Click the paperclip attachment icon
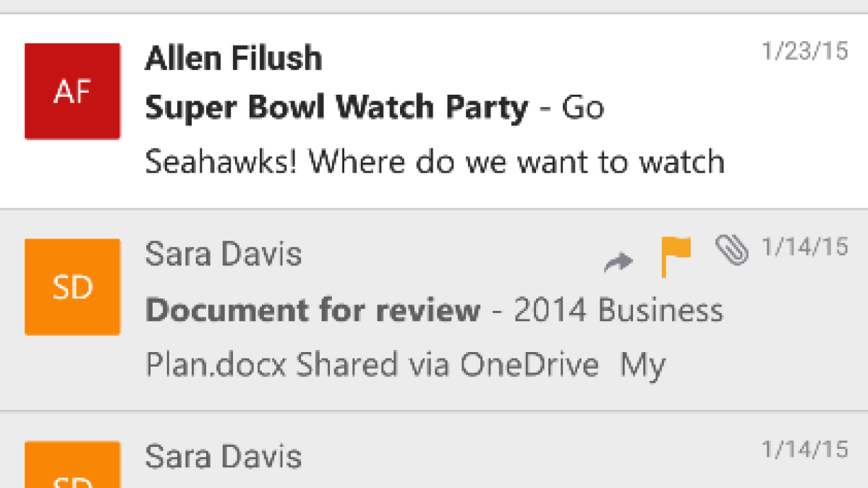This screenshot has width=868, height=488. coord(731,250)
